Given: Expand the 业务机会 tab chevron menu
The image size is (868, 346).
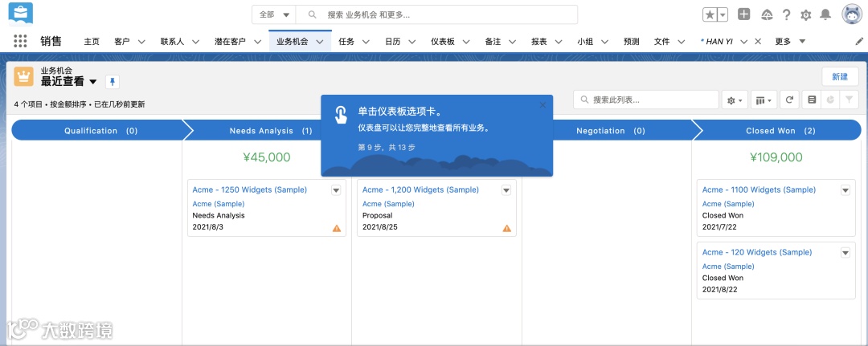Looking at the screenshot, I should (319, 42).
